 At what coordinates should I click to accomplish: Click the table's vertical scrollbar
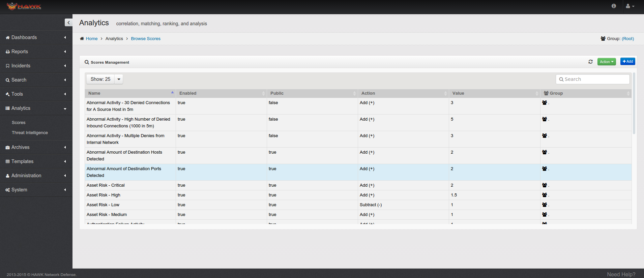634,104
